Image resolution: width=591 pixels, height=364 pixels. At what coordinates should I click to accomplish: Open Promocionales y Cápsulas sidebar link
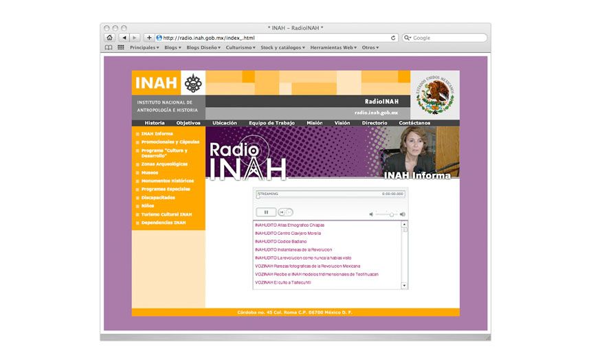[170, 142]
